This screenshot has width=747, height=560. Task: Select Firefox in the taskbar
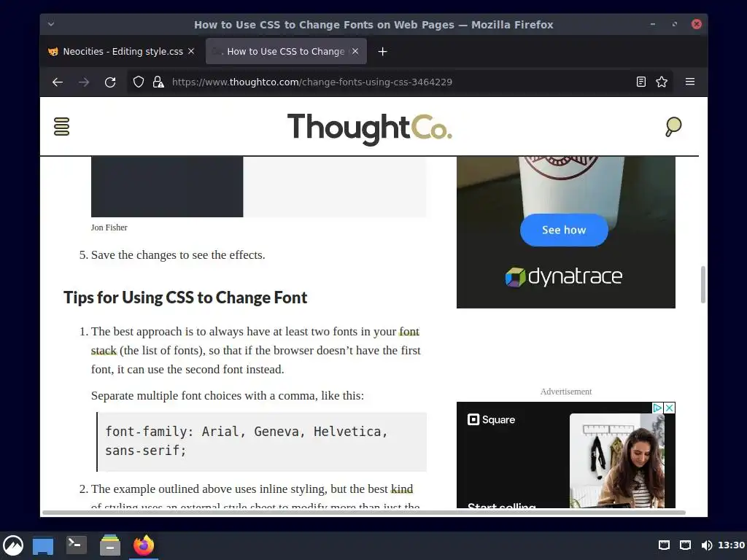144,545
